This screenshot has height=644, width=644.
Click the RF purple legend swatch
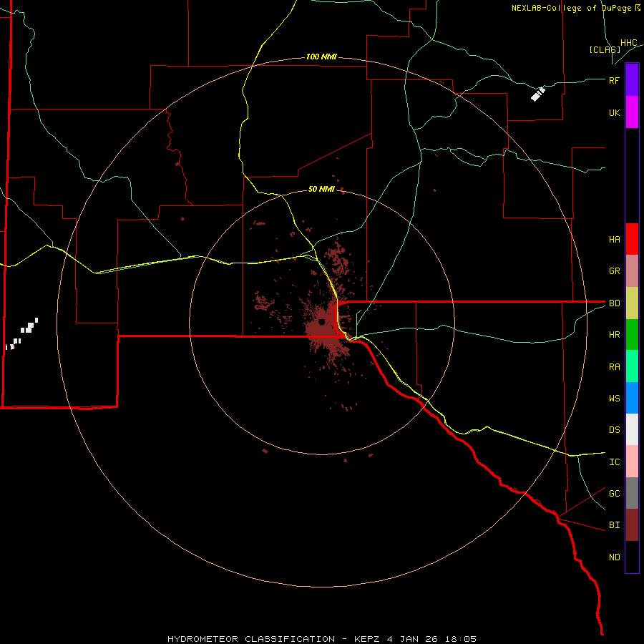point(632,80)
